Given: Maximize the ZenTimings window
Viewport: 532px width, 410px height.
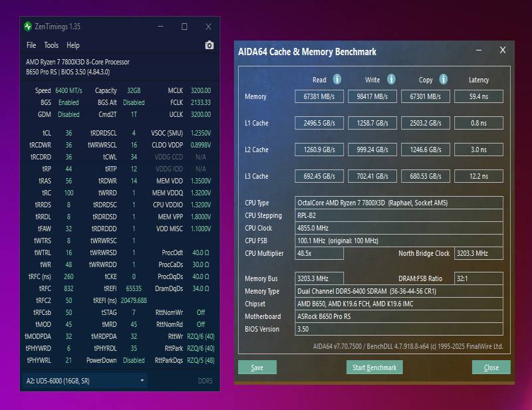Looking at the screenshot, I should point(184,27).
